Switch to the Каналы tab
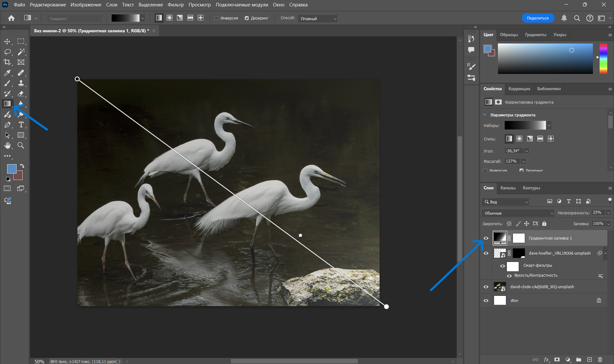 (x=508, y=188)
